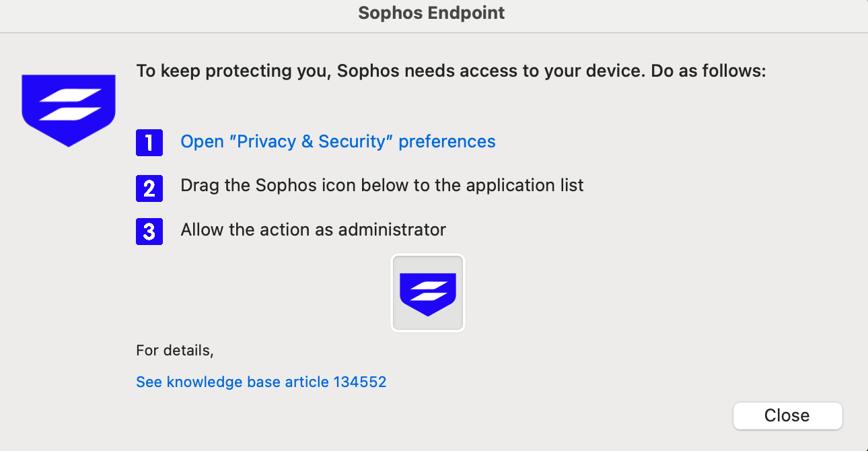The image size is (868, 451).
Task: Click the blue step 3 number badge
Action: (149, 231)
